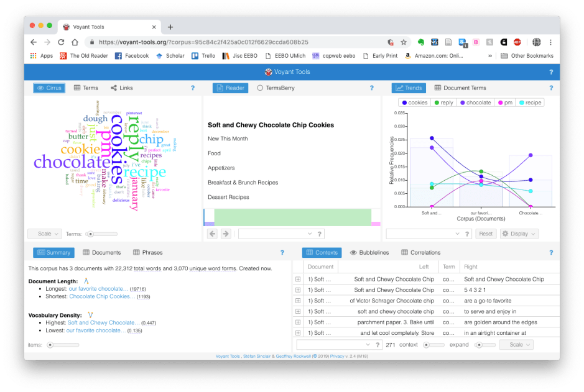
Task: Click the Cirrus panel help question mark
Action: coord(193,88)
